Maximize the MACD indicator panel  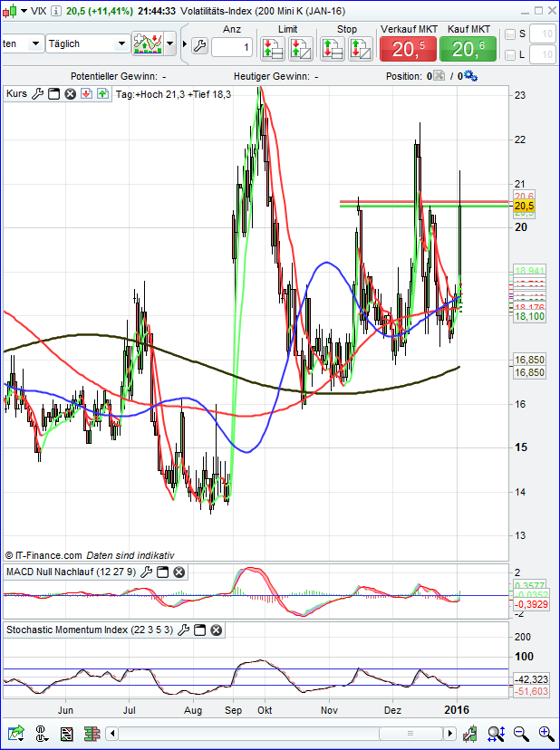163,572
